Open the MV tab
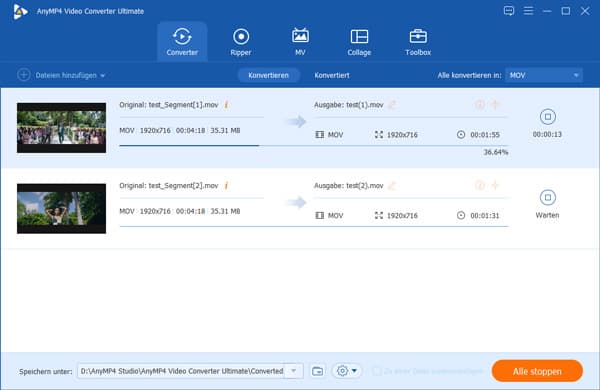The image size is (600, 390). (x=300, y=42)
